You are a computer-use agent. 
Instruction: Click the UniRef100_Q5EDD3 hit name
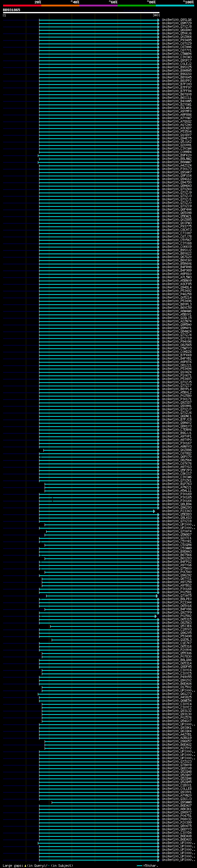click(177, 515)
